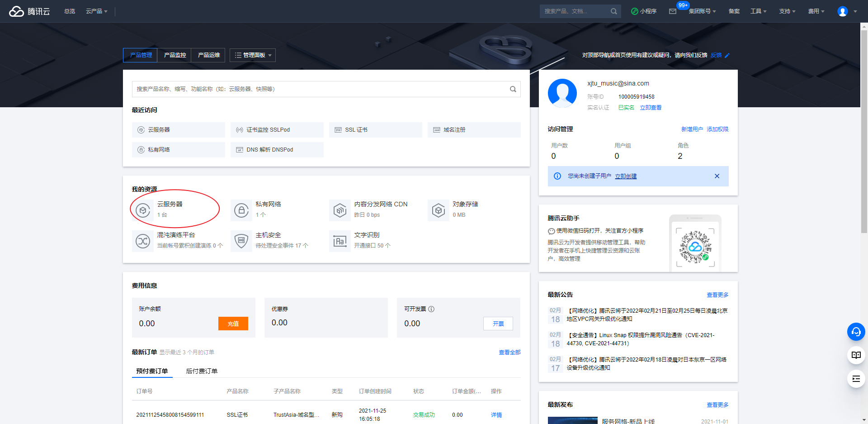Viewport: 868px width, 424px height.
Task: Open recent 域名注册 shortcut
Action: (474, 130)
